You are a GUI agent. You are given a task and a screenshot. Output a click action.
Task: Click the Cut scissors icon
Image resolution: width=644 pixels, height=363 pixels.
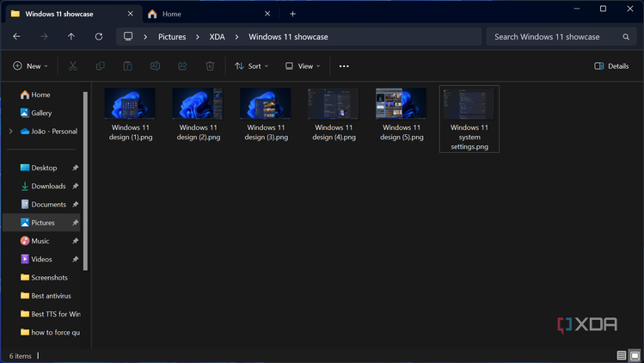pyautogui.click(x=73, y=66)
